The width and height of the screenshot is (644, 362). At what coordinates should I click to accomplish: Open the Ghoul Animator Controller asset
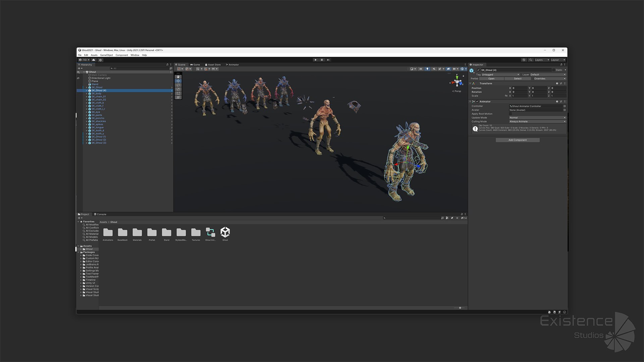click(x=210, y=232)
